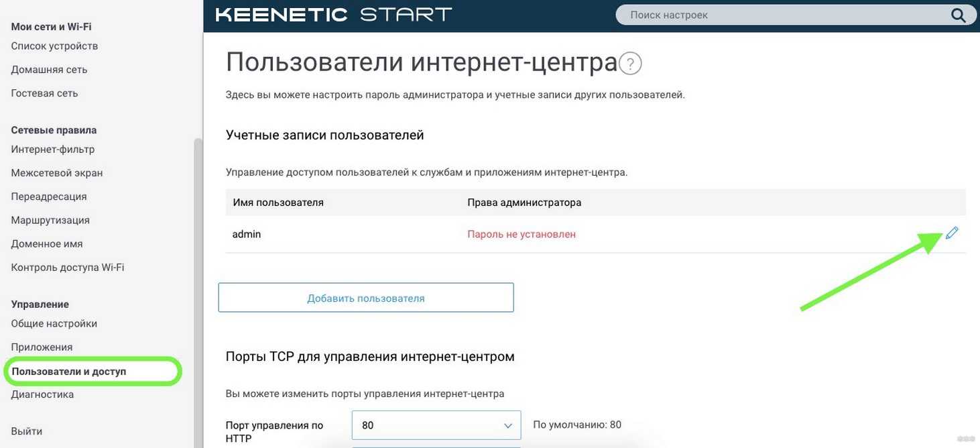Screen dimensions: 980x448
Task: Go to Guest network page
Action: (44, 93)
